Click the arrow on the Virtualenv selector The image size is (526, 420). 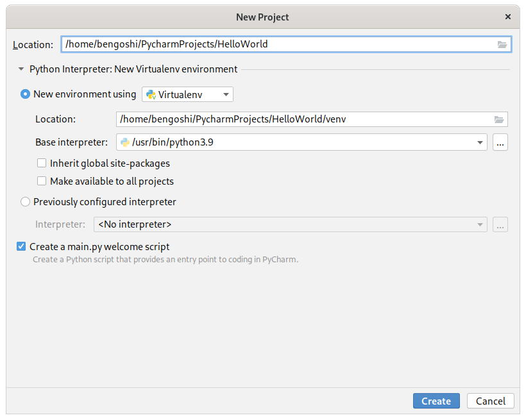coord(226,94)
